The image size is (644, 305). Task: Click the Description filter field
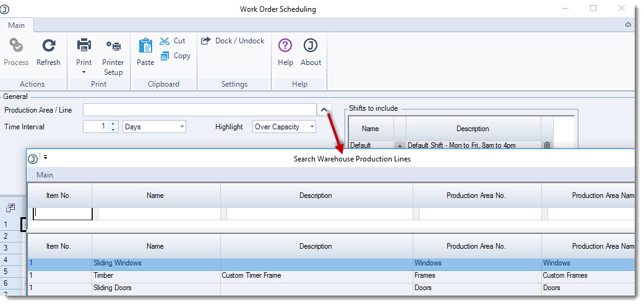coord(320,213)
